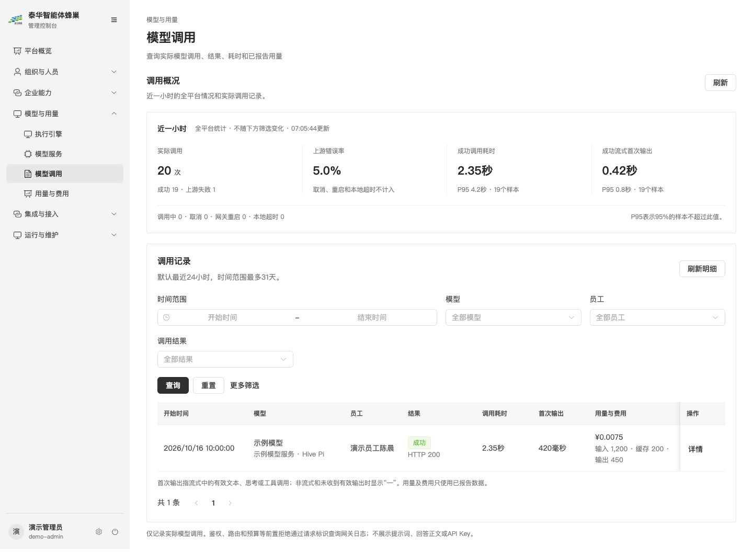
Task: Click the next page arrow
Action: [x=230, y=503]
